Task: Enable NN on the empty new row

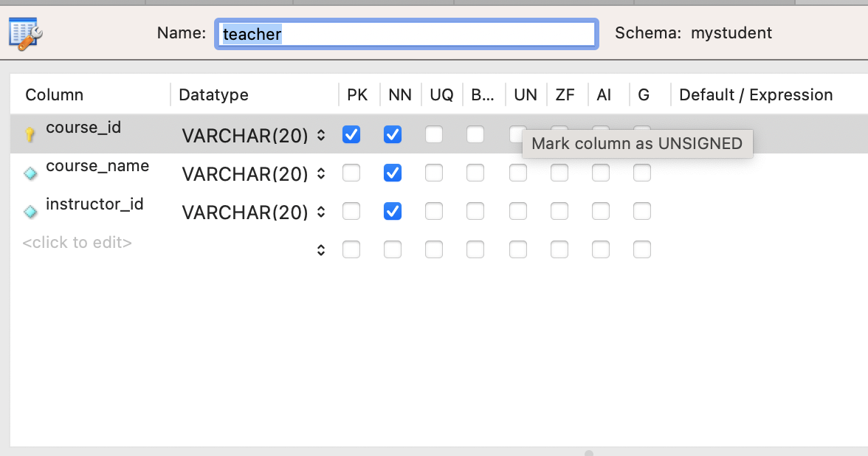Action: (x=393, y=249)
